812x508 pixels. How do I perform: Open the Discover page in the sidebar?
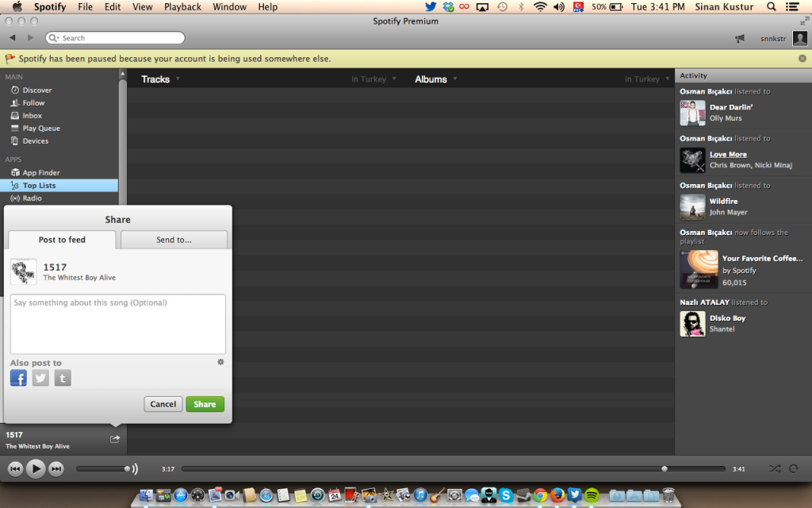pyautogui.click(x=37, y=90)
